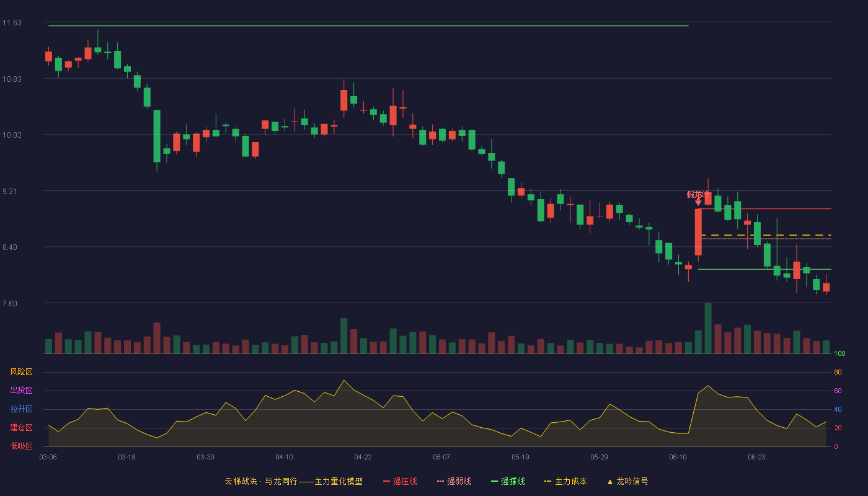Click the 03-18 date label
This screenshot has width=868, height=496.
pyautogui.click(x=126, y=457)
